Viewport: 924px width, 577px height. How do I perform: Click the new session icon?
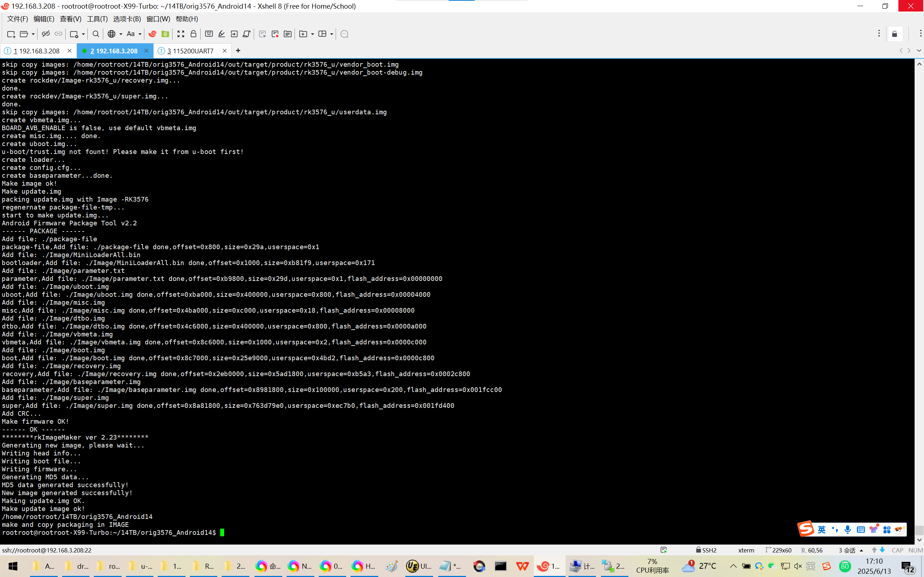point(11,34)
